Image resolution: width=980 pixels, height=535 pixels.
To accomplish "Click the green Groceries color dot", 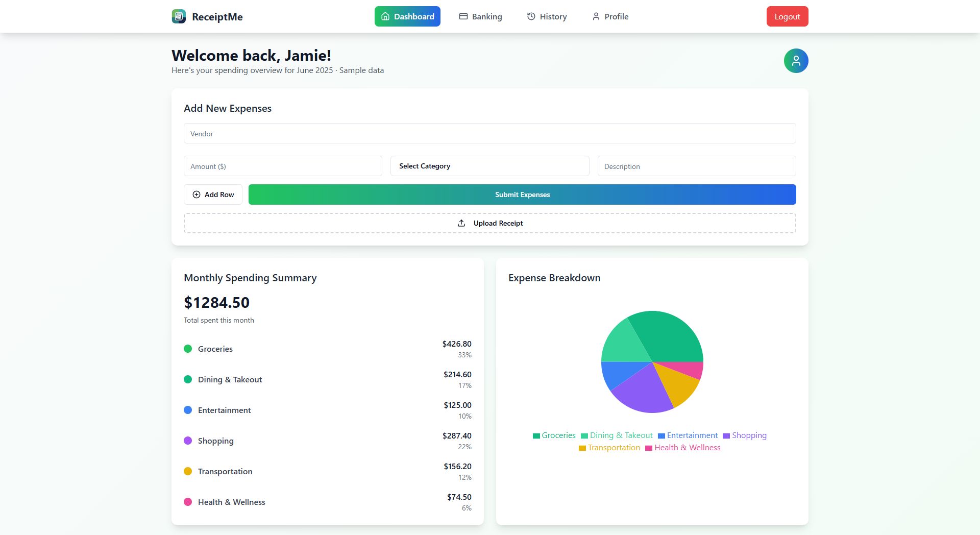I will [x=188, y=349].
